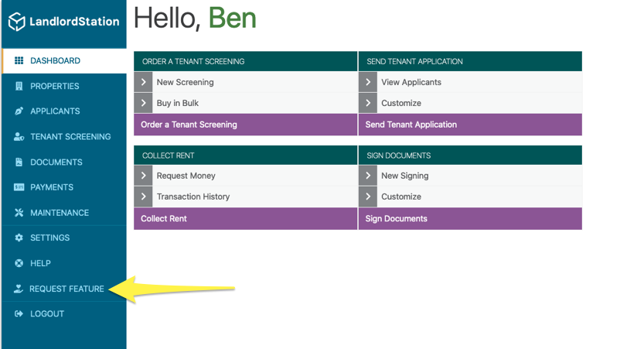Viewport: 644px width, 349px height.
Task: Click the Logout exit icon
Action: [19, 313]
